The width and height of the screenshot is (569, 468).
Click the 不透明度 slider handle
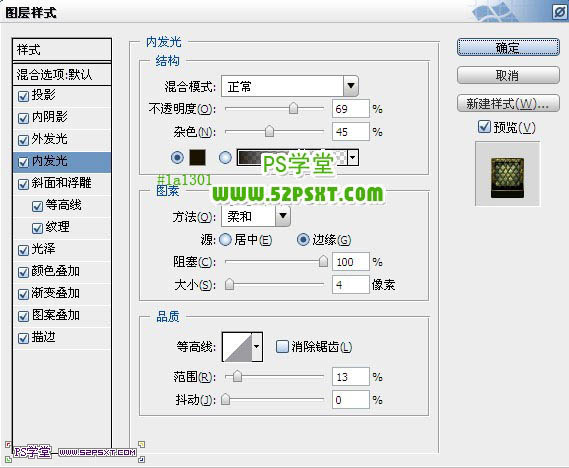(293, 108)
